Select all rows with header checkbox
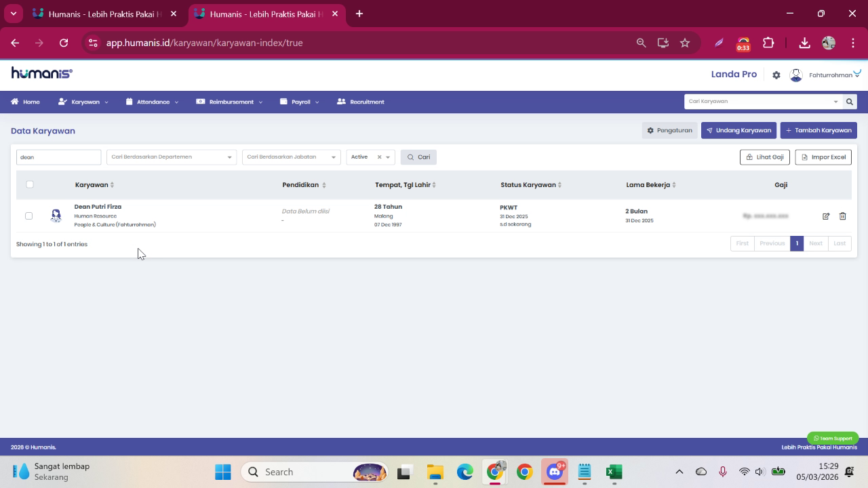This screenshot has height=488, width=868. click(30, 184)
